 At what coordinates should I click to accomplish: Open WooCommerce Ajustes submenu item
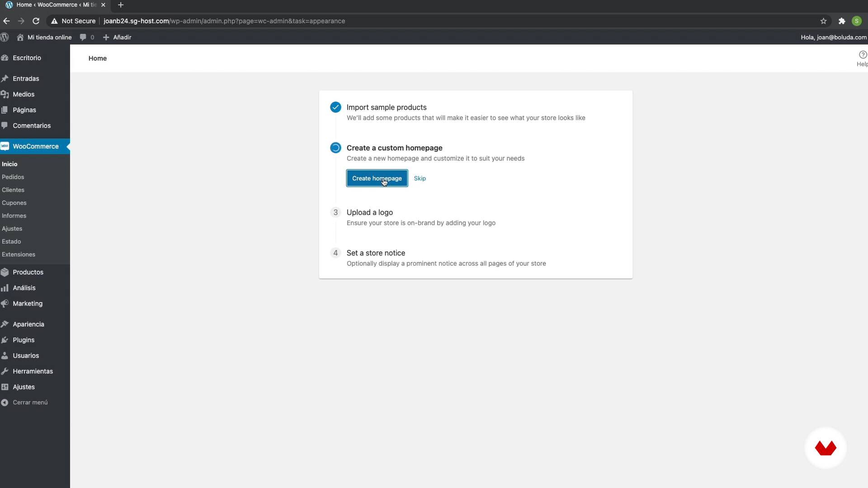coord(12,228)
